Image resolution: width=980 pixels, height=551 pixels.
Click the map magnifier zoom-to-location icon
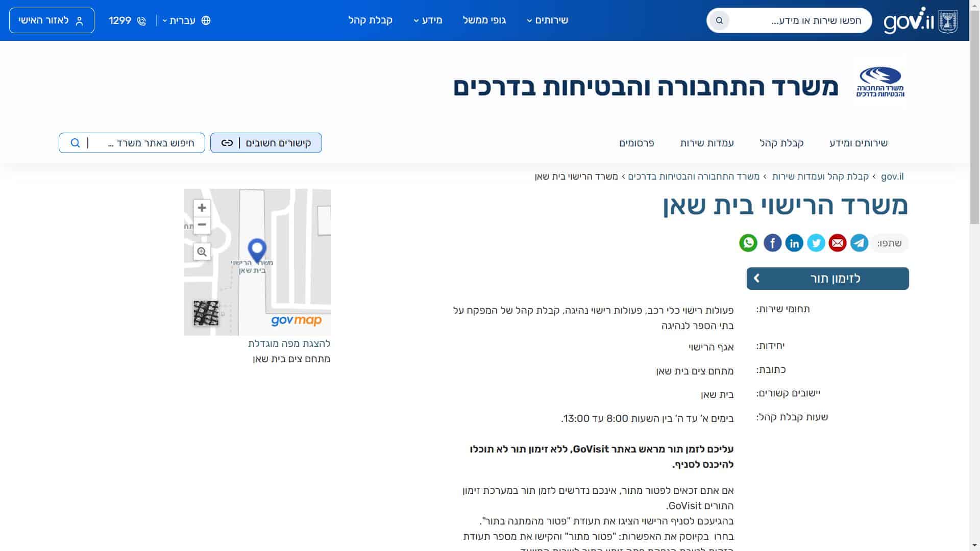coord(202,252)
